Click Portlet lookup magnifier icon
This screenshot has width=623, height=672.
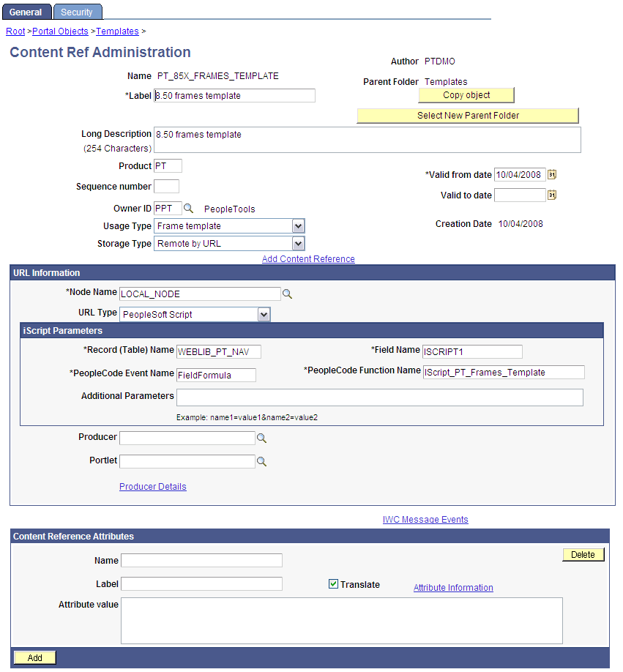(x=261, y=462)
